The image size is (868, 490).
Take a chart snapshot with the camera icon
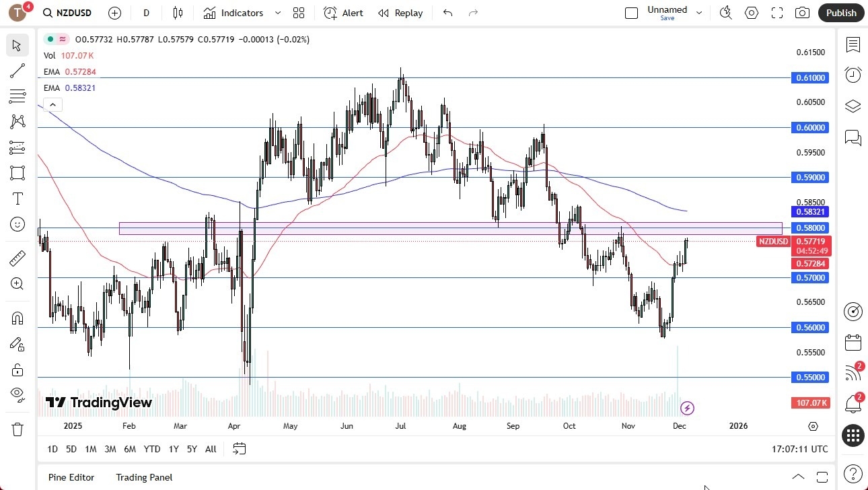point(802,13)
